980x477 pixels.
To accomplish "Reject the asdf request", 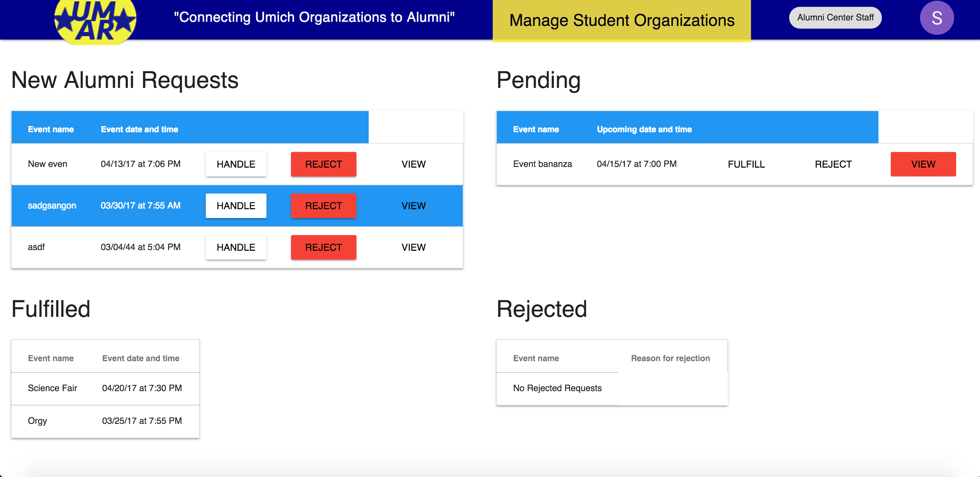I will 323,247.
